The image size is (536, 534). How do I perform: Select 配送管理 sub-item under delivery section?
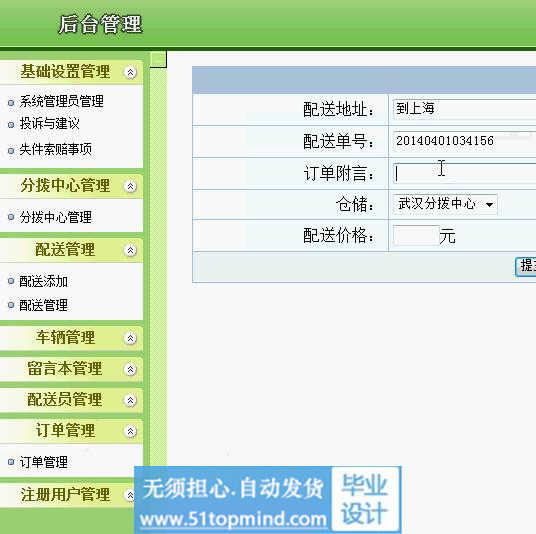coord(43,305)
